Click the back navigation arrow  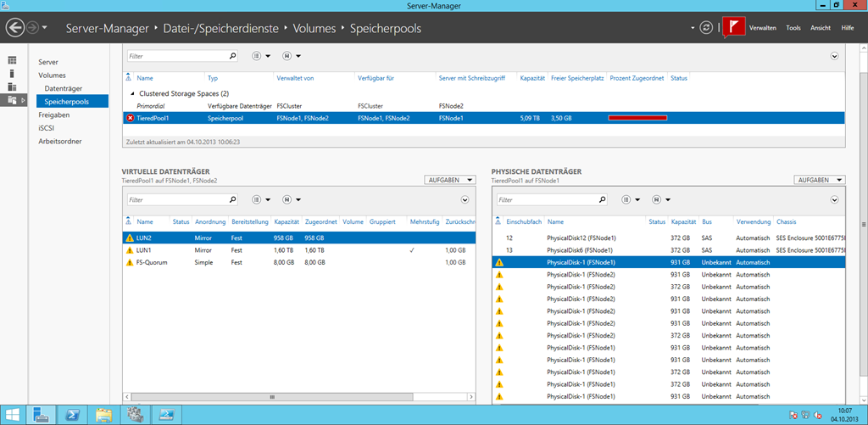pos(15,27)
